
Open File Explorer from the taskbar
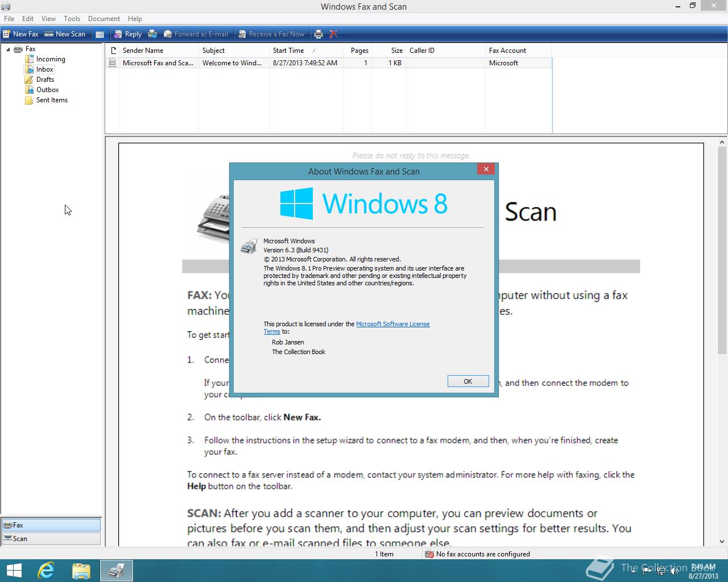click(x=81, y=571)
